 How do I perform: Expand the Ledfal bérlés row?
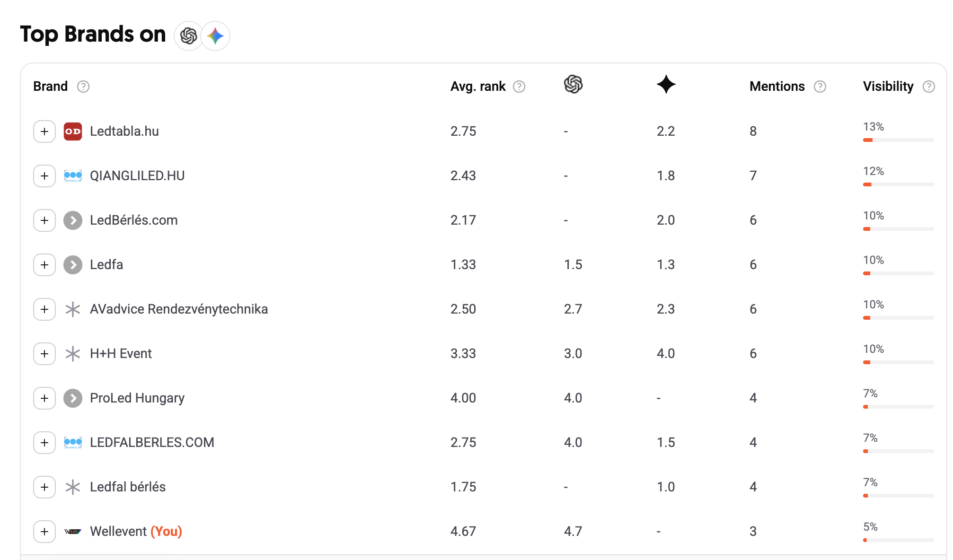click(44, 487)
